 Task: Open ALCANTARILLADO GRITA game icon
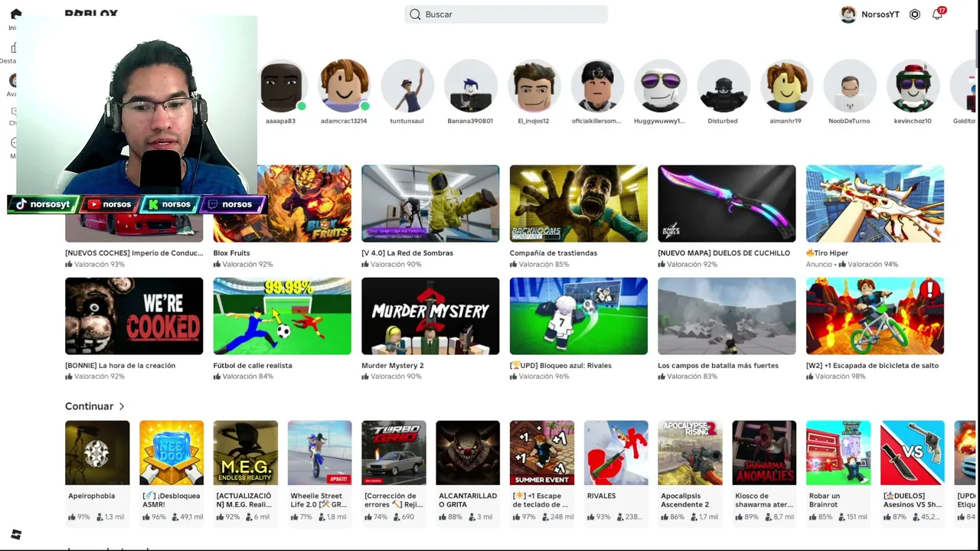tap(468, 452)
